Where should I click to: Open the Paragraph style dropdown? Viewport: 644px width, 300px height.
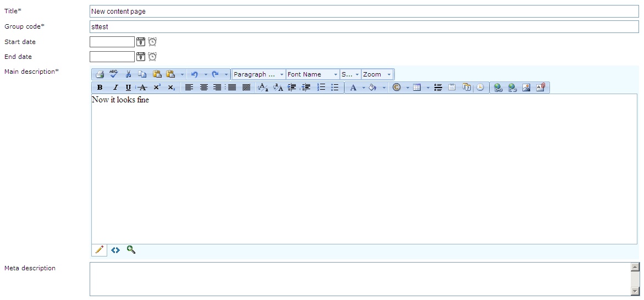pyautogui.click(x=258, y=74)
